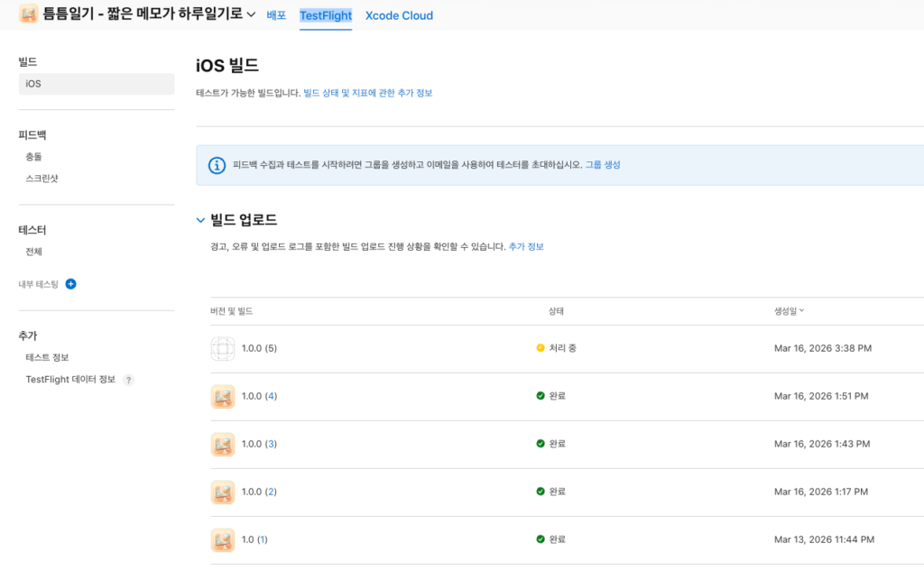This screenshot has width=924, height=571.
Task: Click the question mark icon beside TestFlight 데이터 정보
Action: pos(128,380)
